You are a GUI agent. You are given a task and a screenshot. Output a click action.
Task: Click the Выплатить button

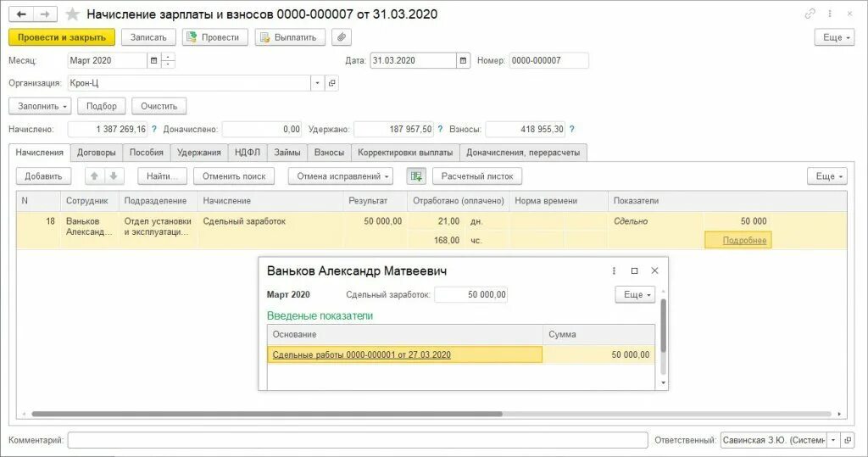[x=290, y=37]
